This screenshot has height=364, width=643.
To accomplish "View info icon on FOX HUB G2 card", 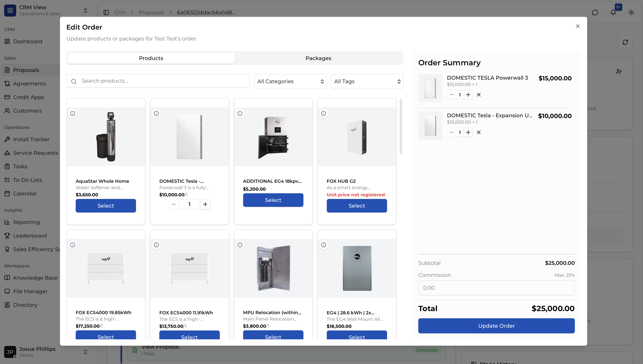I will pyautogui.click(x=324, y=113).
